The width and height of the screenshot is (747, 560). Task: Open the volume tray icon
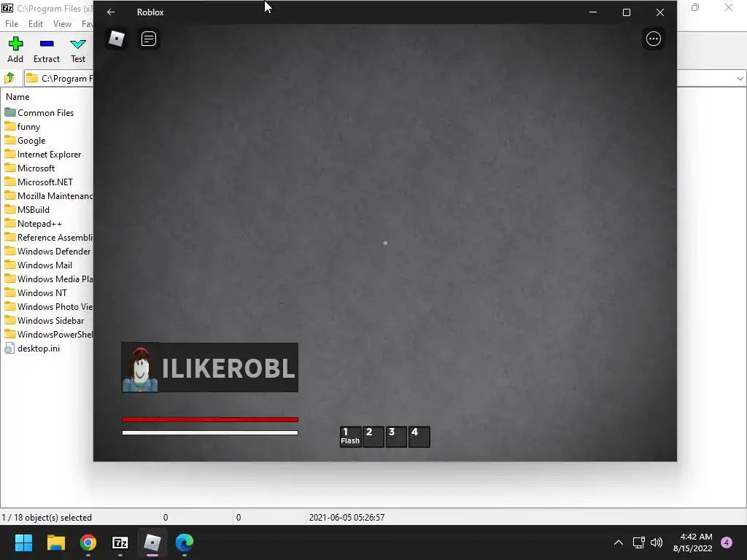(x=657, y=542)
